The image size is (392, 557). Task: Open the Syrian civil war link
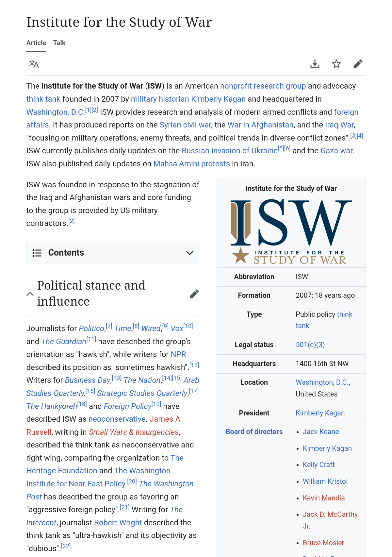pos(185,125)
